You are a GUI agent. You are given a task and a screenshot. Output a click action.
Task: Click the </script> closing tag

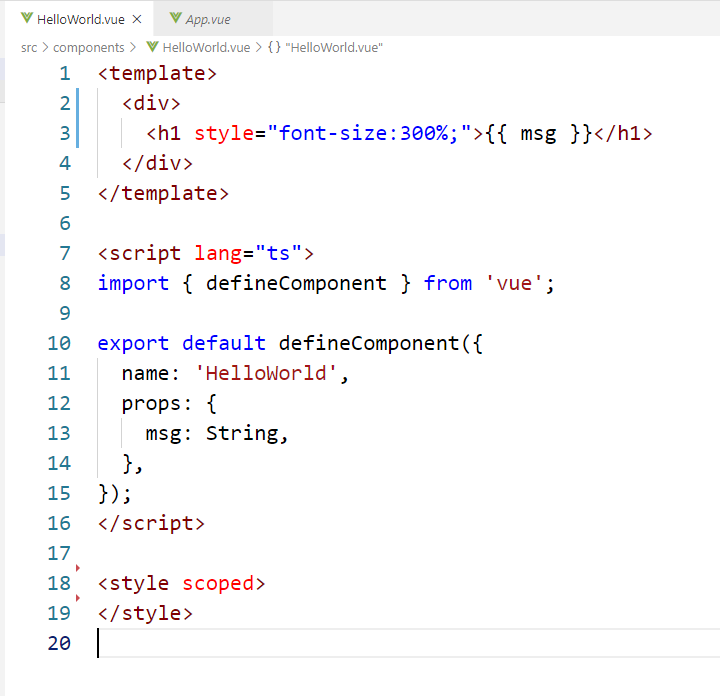pos(151,523)
